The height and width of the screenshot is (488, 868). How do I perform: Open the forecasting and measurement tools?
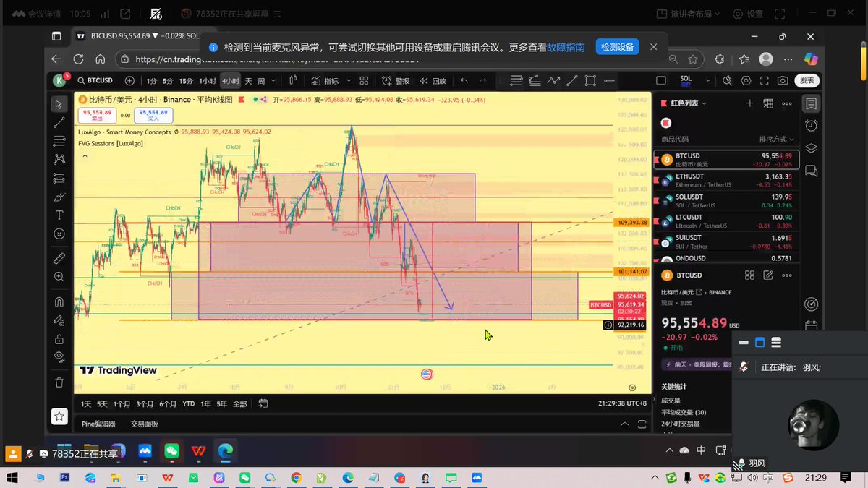point(59,178)
